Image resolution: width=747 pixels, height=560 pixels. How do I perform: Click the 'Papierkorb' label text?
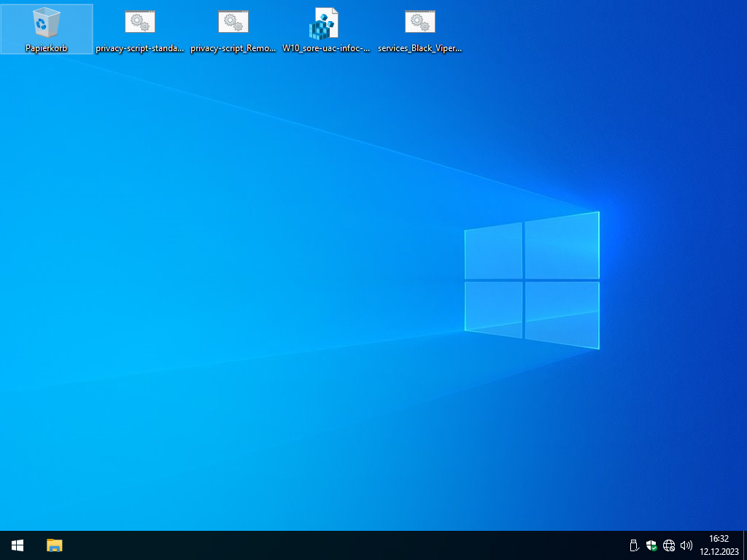pyautogui.click(x=46, y=48)
